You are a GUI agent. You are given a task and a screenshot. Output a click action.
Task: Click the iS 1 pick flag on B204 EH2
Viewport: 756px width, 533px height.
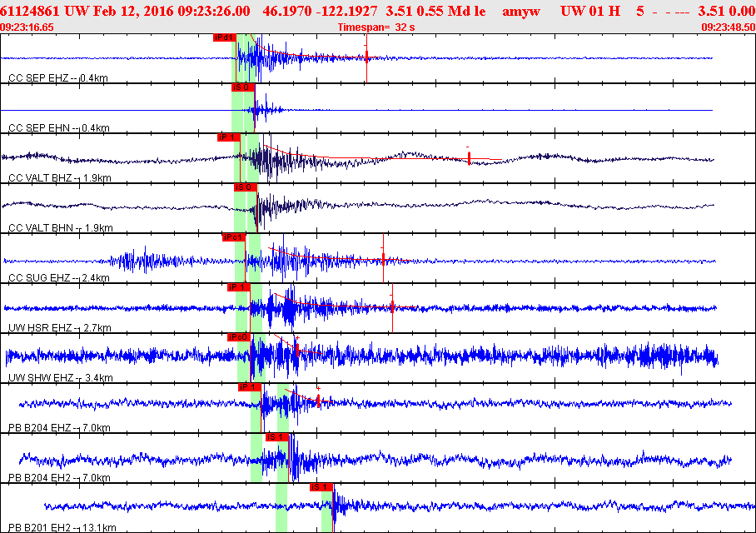277,437
